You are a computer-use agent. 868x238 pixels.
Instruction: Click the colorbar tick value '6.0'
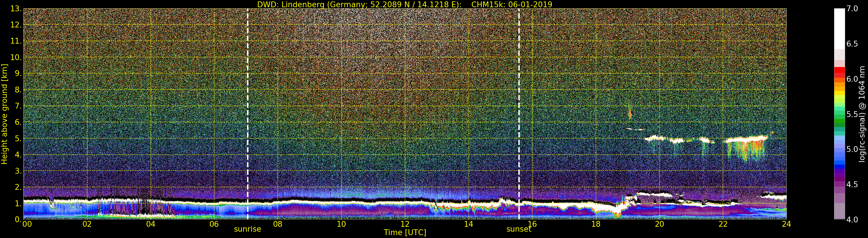click(x=852, y=79)
